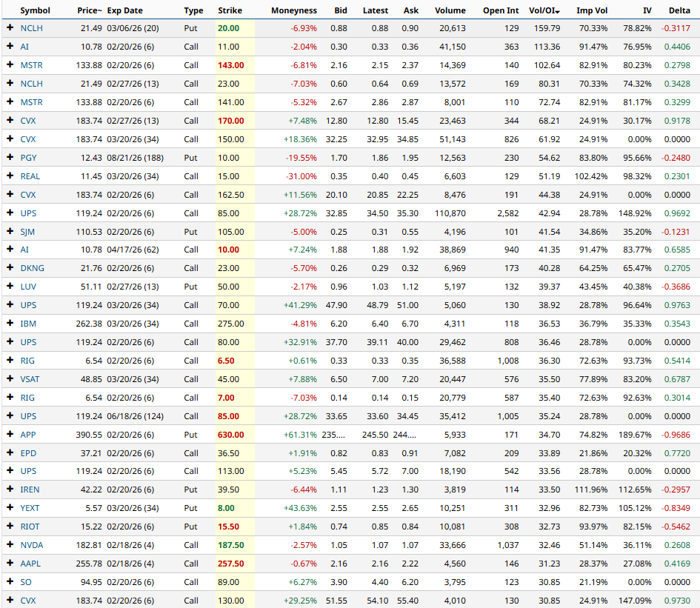Viewport: 700px width, 608px height.
Task: Open SO symbol link
Action: 25,582
